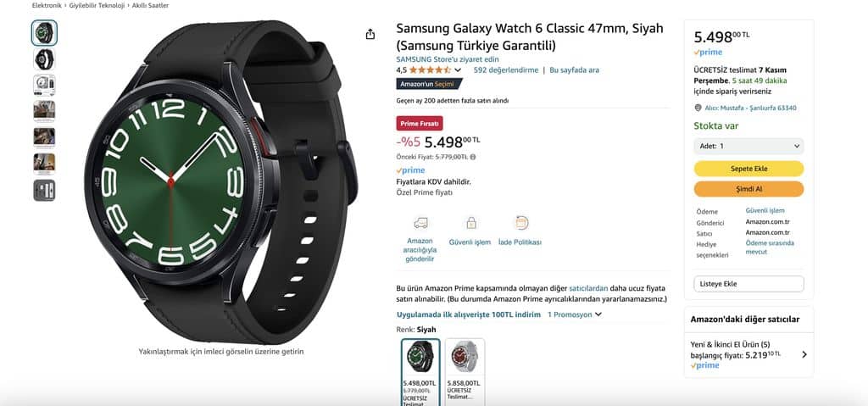Open the 592 değerlendirme reviews link

506,70
